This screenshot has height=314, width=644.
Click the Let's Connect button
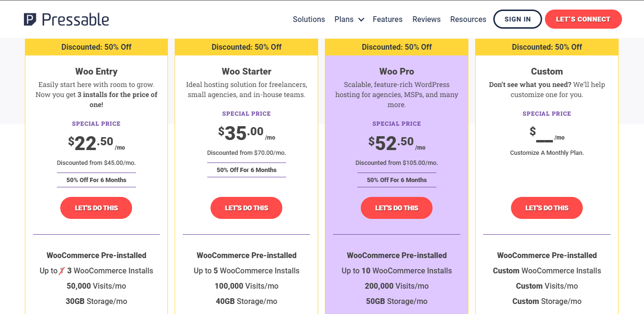pyautogui.click(x=583, y=19)
